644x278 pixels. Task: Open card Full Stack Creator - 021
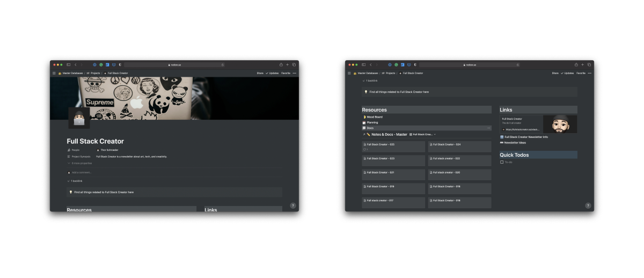394,174
